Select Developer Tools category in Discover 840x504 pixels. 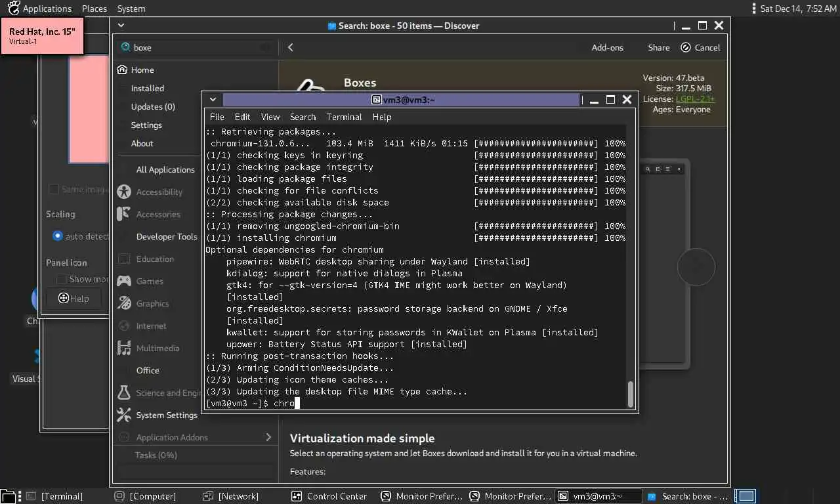coord(167,236)
